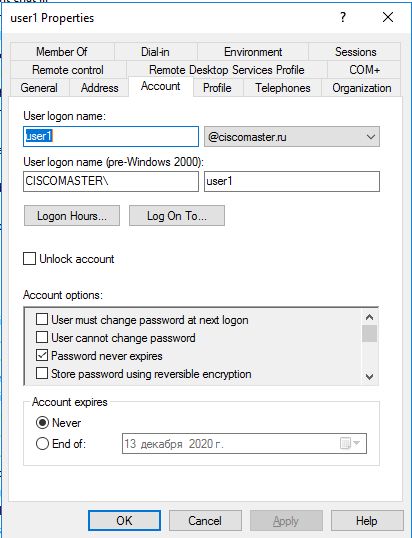The width and height of the screenshot is (412, 538).
Task: Go to the Telephones tab
Action: (282, 88)
